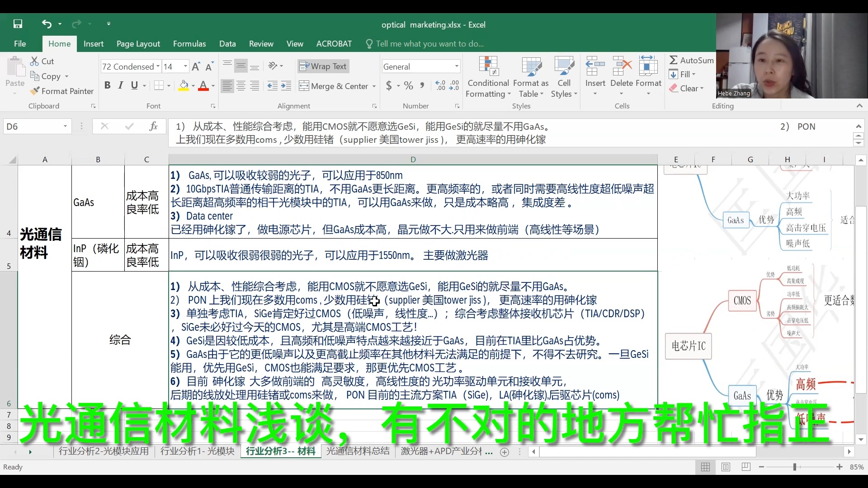Click the Copy button
Screen dimensions: 868x488
[x=45, y=76]
